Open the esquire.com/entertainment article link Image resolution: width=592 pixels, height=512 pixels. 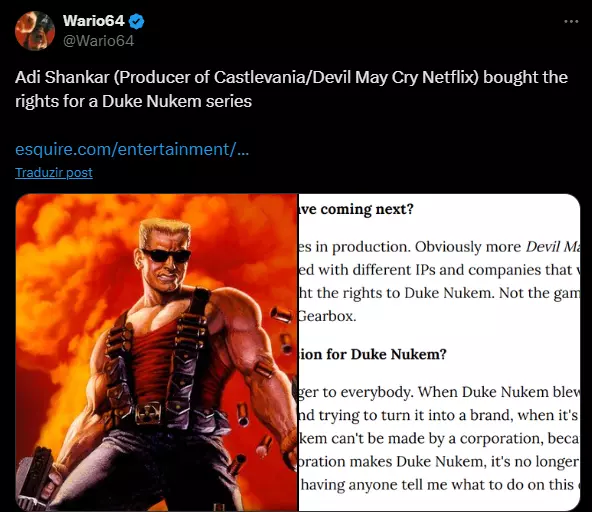point(132,150)
